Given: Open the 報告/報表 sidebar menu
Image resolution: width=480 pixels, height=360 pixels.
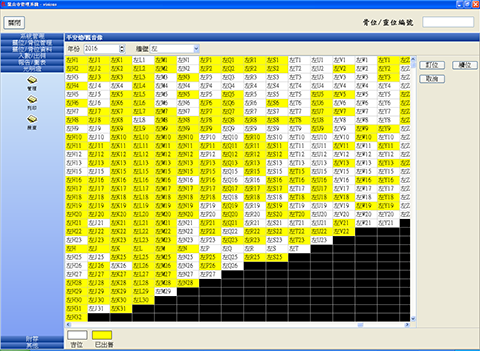Looking at the screenshot, I should click(x=32, y=62).
